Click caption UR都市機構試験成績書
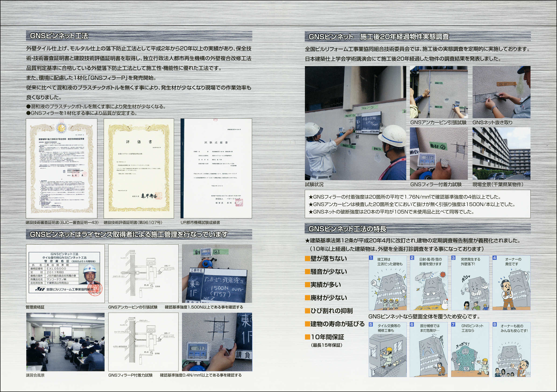This screenshot has height=392, width=557. point(200,223)
